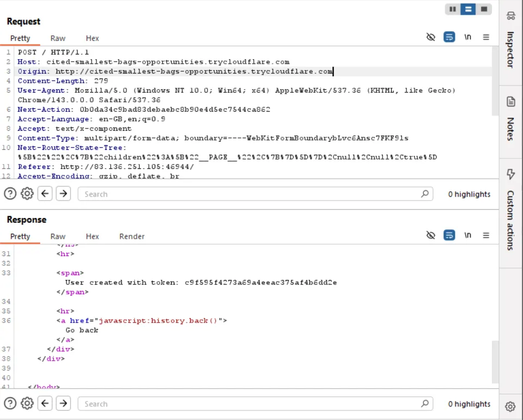
Task: Select the top-bottom split layout icon
Action: pos(468,9)
